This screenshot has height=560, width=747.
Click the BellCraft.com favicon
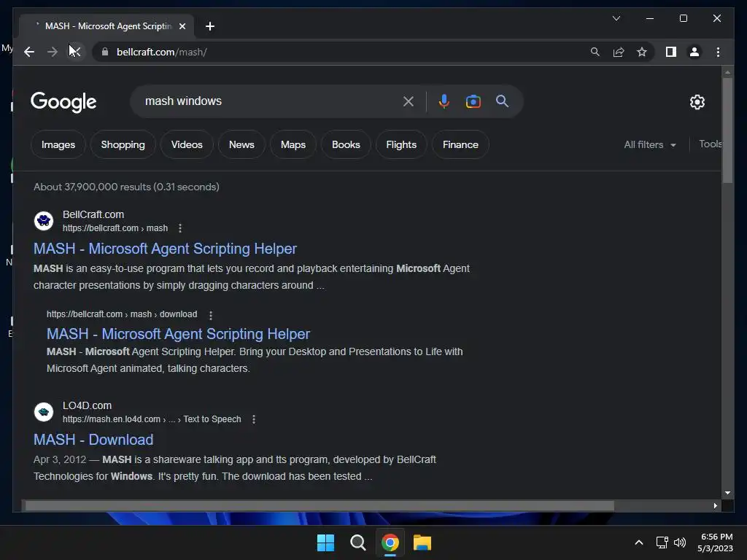[x=44, y=221]
